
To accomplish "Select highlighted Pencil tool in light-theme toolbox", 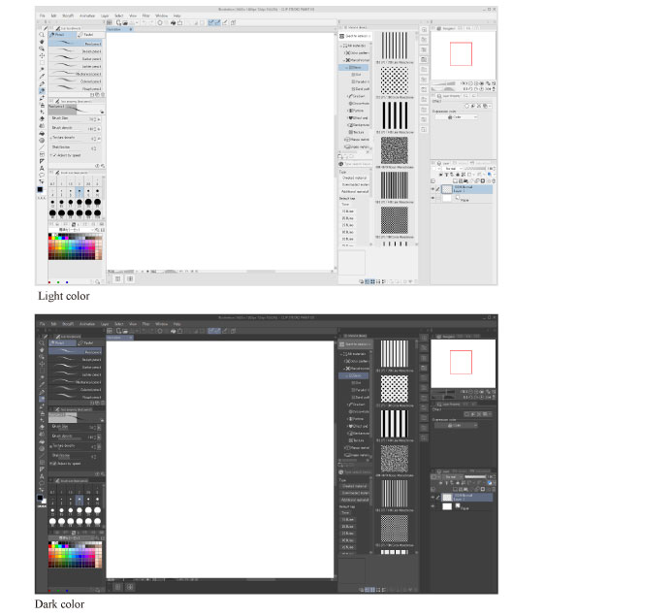I will pos(42,91).
